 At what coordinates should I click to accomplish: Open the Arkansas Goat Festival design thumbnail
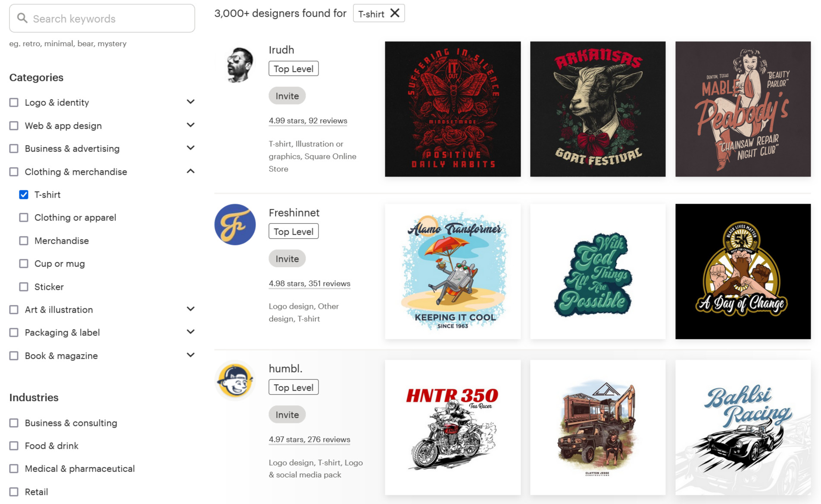pyautogui.click(x=597, y=109)
